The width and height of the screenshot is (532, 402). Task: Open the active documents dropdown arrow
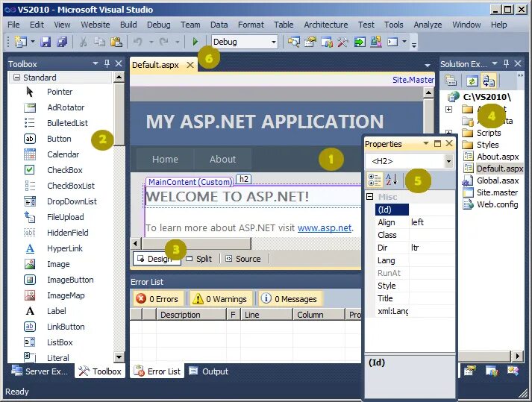coord(428,65)
